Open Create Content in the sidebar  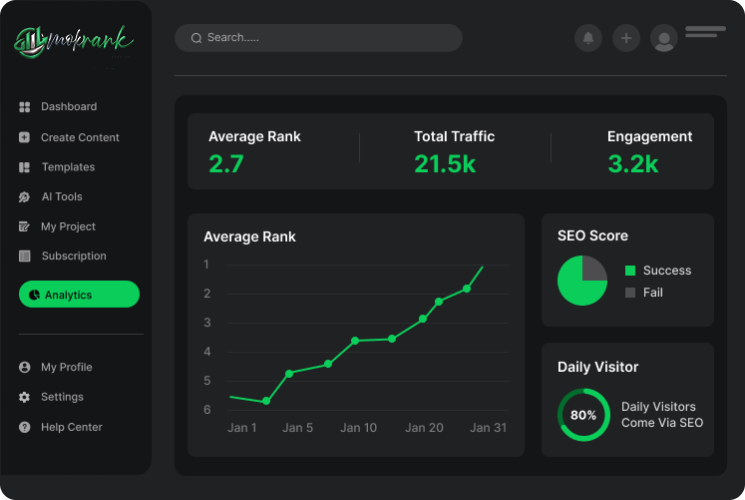69,137
